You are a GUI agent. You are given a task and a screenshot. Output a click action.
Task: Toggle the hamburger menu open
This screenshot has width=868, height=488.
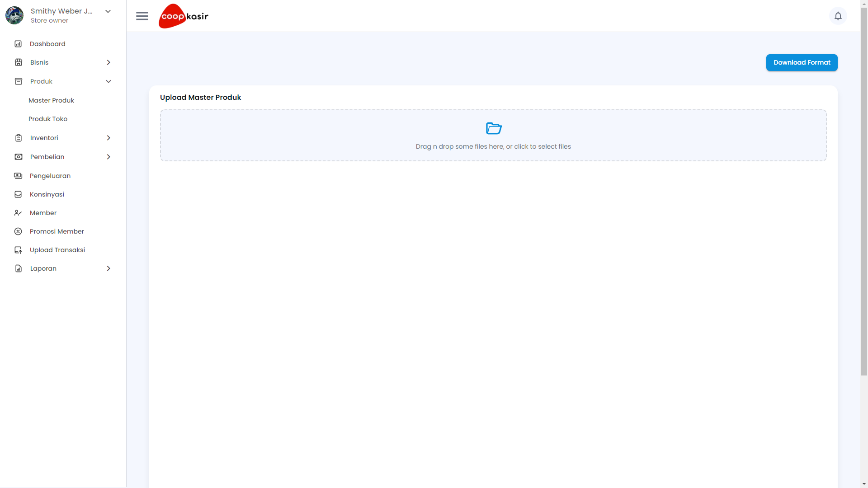tap(142, 15)
